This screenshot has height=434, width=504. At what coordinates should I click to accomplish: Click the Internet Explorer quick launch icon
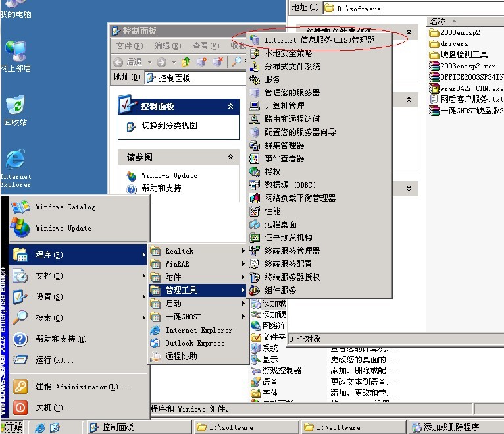coord(40,427)
